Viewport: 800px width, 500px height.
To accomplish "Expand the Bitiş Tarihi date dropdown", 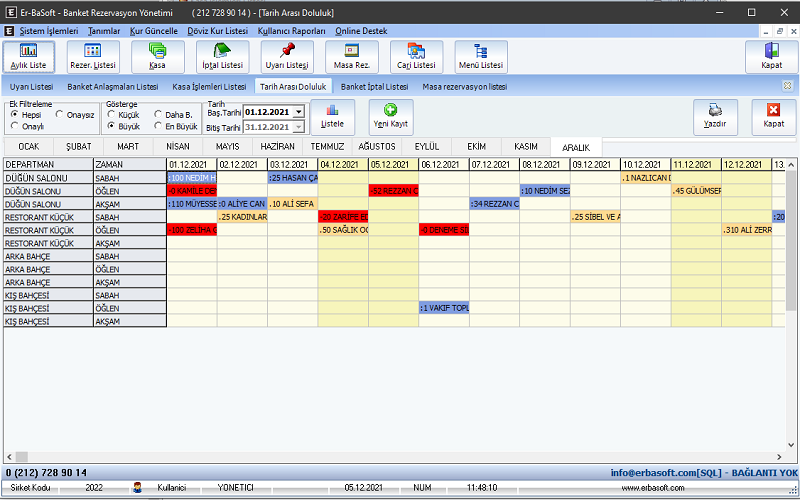I will click(299, 127).
